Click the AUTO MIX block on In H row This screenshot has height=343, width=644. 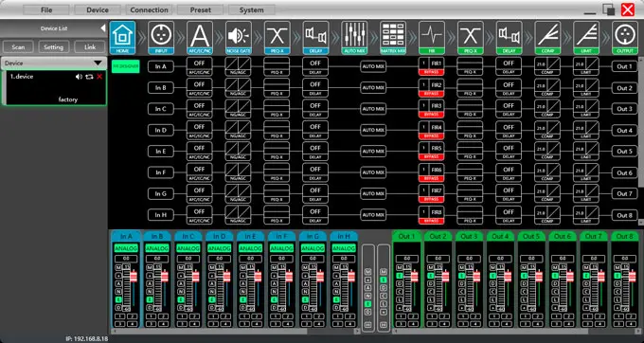point(373,215)
